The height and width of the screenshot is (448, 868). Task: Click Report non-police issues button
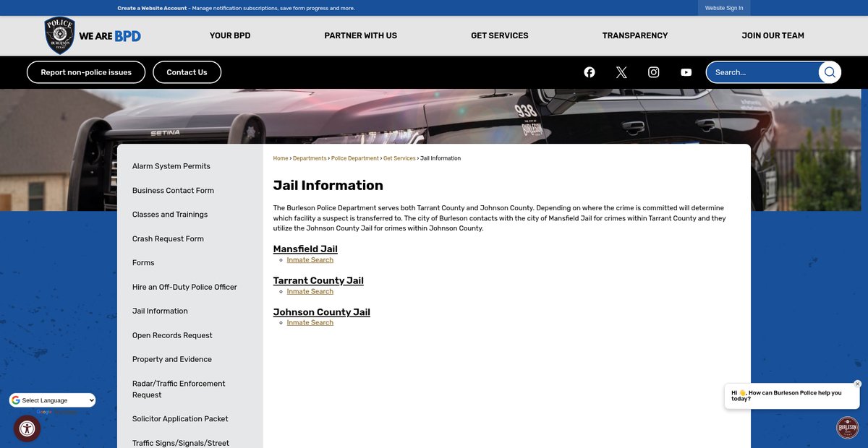click(x=86, y=72)
